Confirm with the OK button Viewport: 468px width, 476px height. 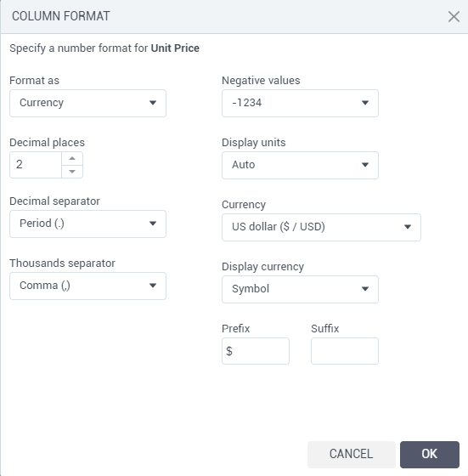430,455
